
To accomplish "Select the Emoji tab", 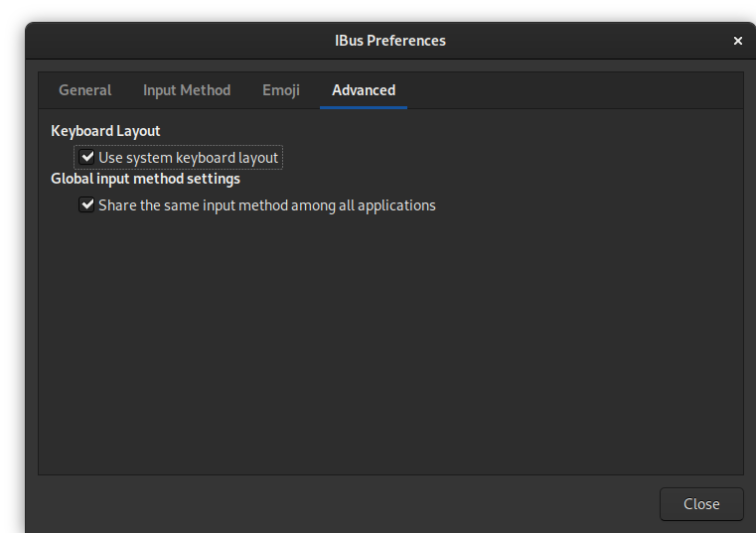I will pos(281,90).
